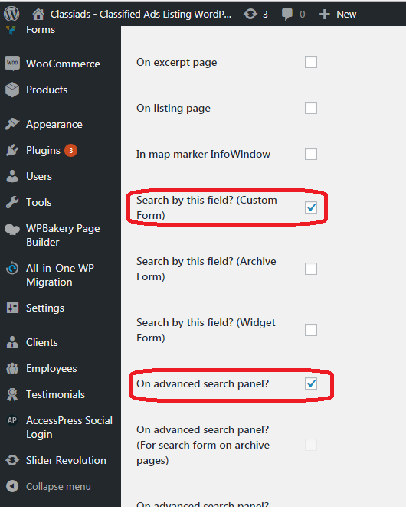Image resolution: width=406 pixels, height=532 pixels.
Task: Open the New content menu
Action: point(338,15)
